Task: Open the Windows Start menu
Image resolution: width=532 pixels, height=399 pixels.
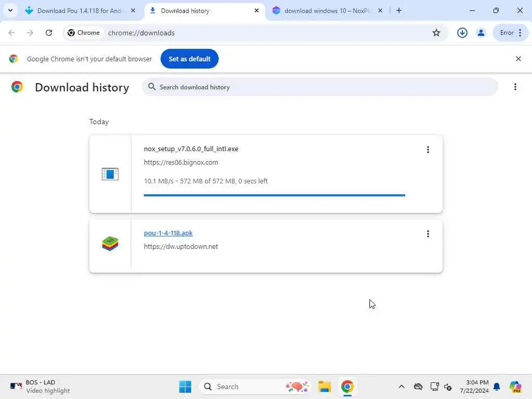Action: pos(185,387)
